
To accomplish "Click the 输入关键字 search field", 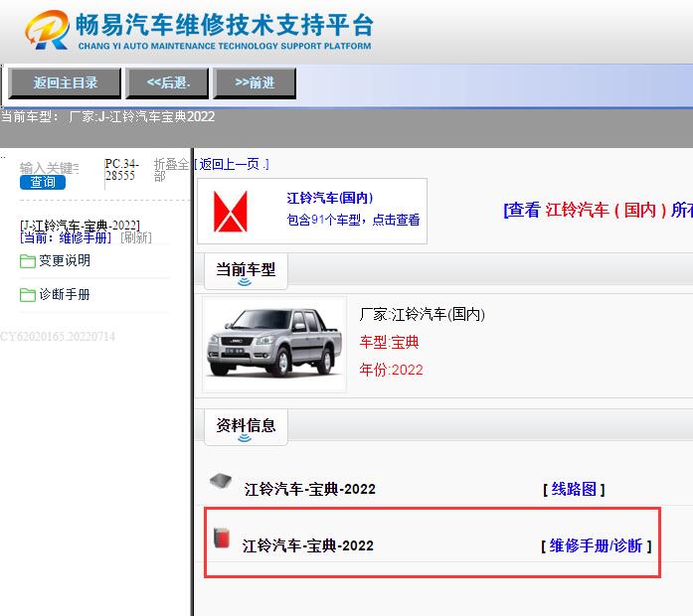I will coord(50,168).
